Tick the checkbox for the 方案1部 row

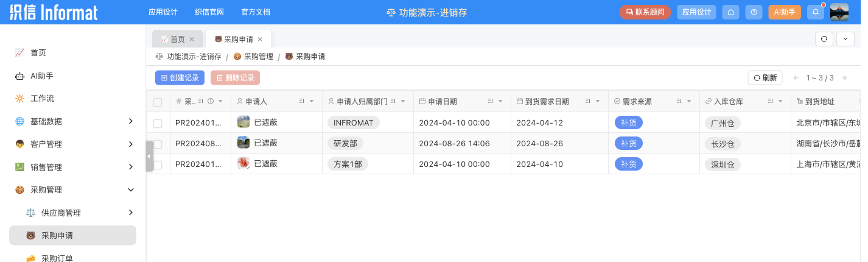(158, 165)
